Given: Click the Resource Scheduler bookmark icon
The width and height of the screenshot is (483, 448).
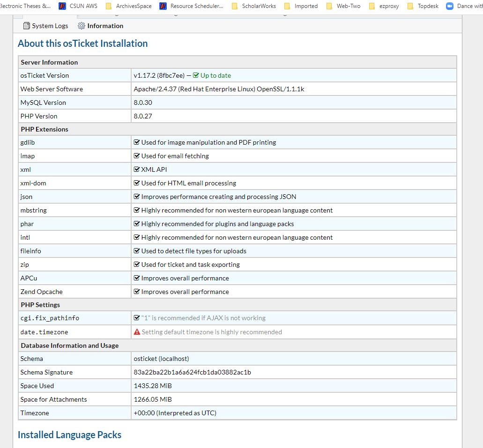Looking at the screenshot, I should pos(163,6).
